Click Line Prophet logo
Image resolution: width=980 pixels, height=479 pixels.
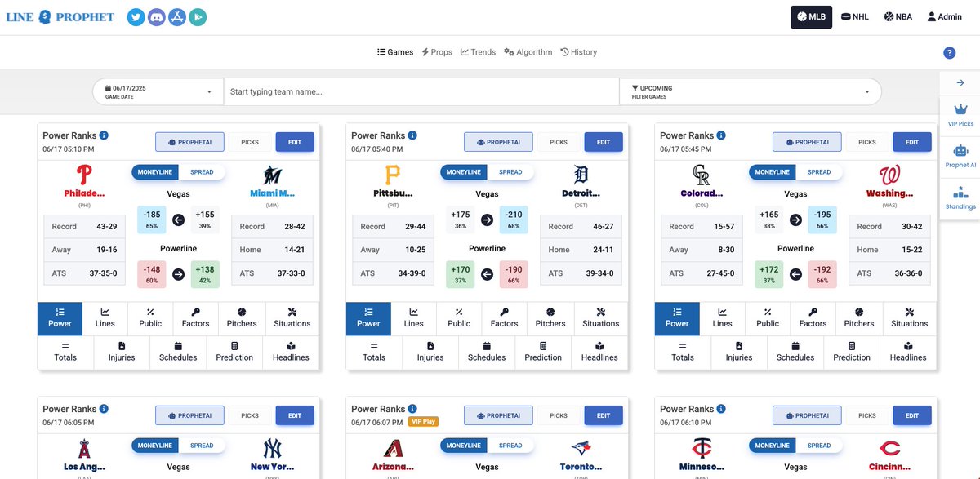click(x=60, y=17)
